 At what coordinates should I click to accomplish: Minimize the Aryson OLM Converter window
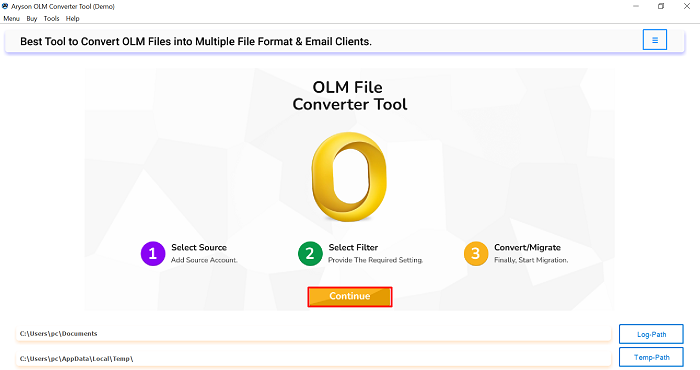point(636,6)
